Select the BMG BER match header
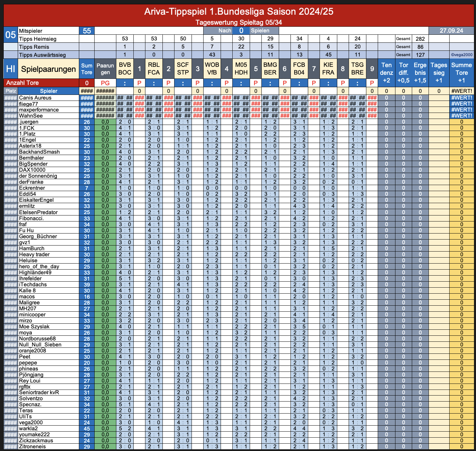The image size is (476, 451). (x=270, y=69)
